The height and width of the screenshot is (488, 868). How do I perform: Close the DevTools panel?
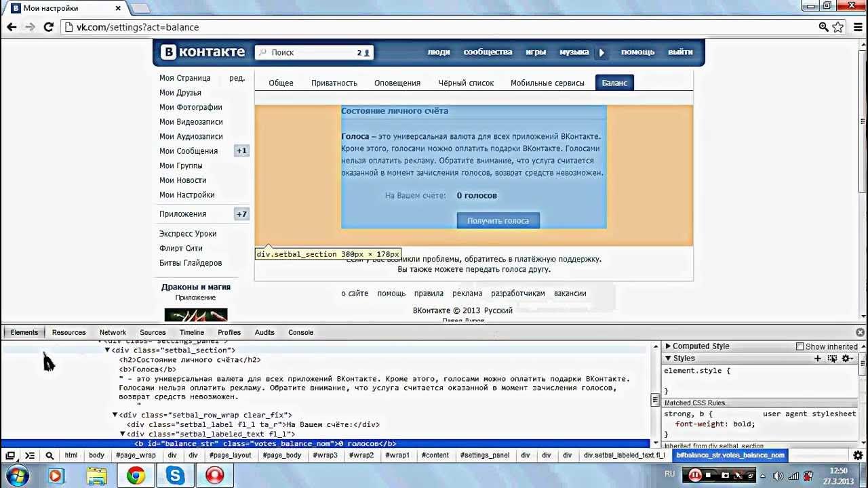click(x=860, y=332)
